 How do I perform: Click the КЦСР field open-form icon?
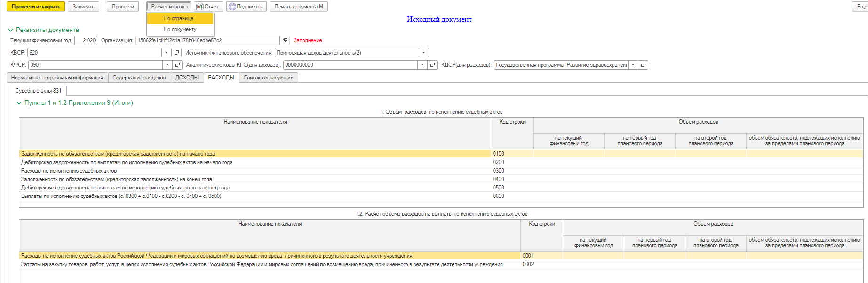tap(643, 65)
